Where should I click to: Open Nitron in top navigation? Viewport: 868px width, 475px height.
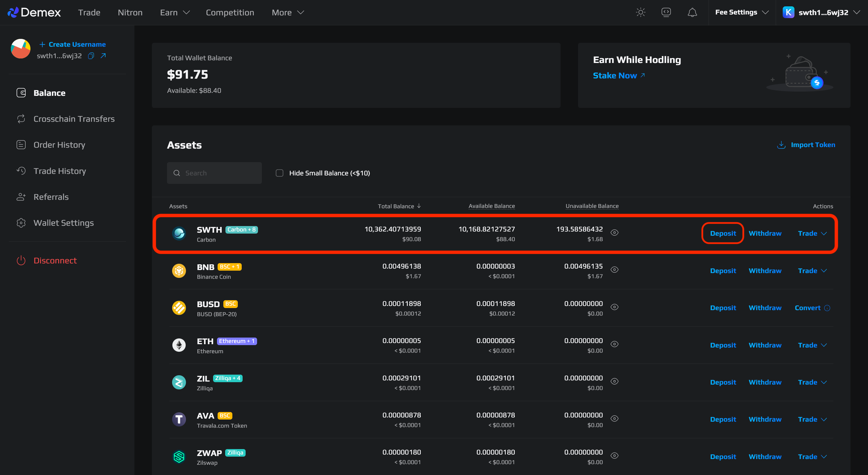pos(130,12)
